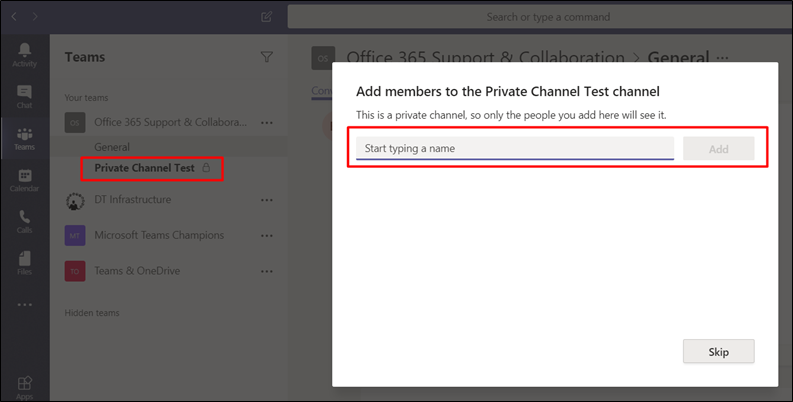Click the lock icon beside Private Channel Test

click(206, 167)
